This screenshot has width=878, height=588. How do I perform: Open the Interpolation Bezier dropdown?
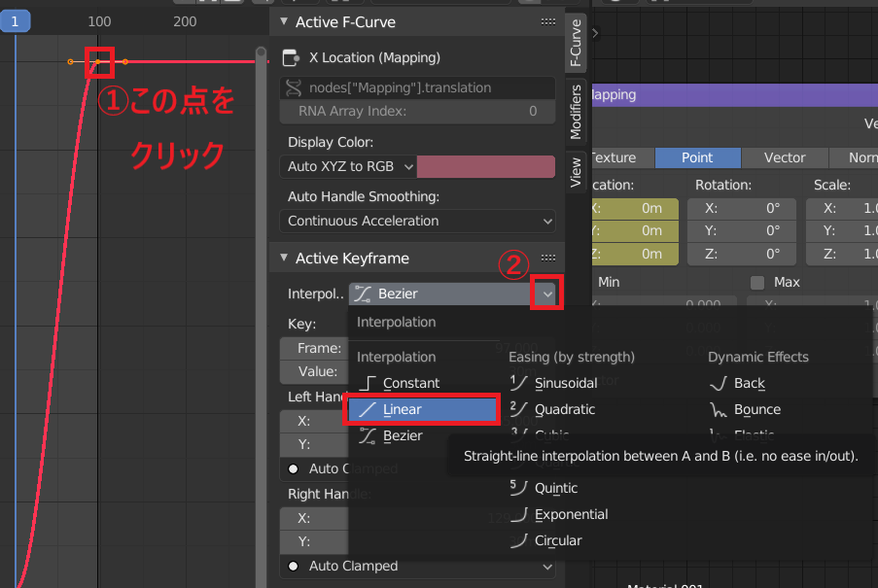tap(453, 294)
